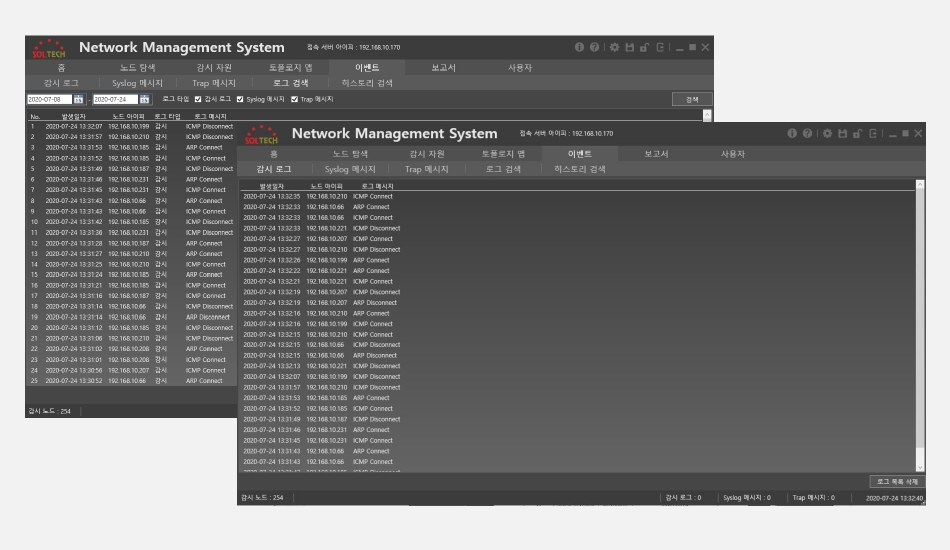Open settings gear in the front window
Screen dimensions: 950x550
coord(828,133)
